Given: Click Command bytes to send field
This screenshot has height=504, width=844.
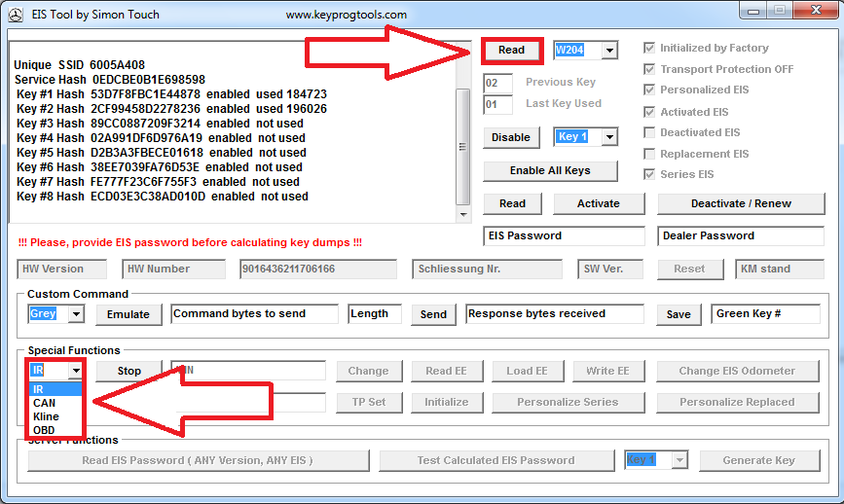Looking at the screenshot, I should tap(255, 314).
